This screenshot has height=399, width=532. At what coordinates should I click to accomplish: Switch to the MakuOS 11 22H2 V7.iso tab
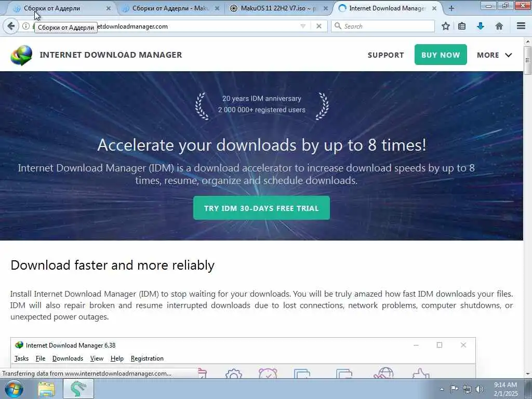[276, 8]
